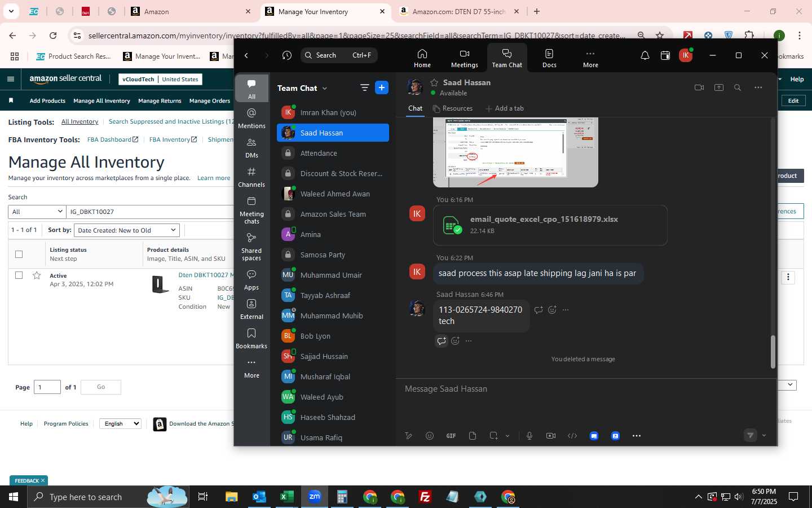Open FBA Dashboard link

coord(112,139)
